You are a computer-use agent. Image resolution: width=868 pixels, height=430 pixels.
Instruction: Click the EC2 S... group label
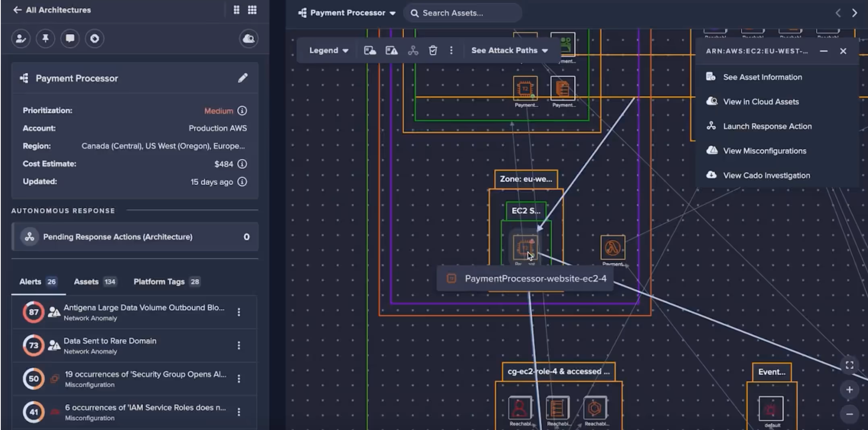[x=526, y=211]
